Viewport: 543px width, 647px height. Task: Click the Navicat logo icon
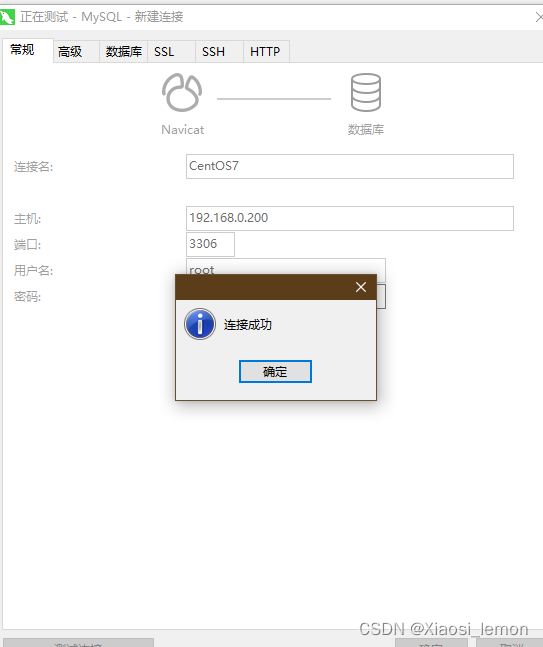coord(182,93)
